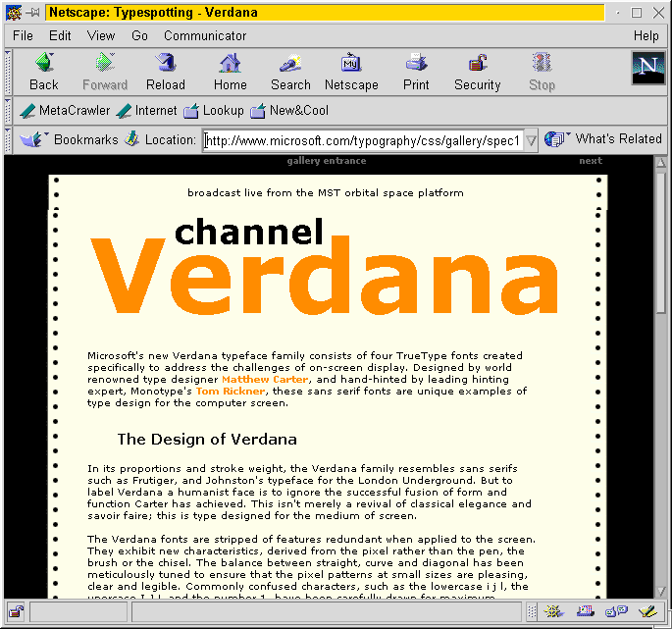Collapse the location toolbar via its handle
This screenshot has width=672, height=629.
pos(8,139)
